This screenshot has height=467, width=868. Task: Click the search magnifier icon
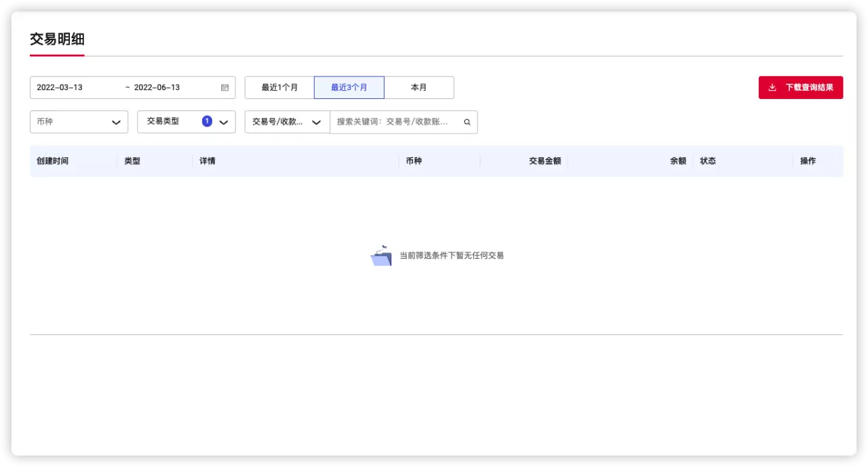pyautogui.click(x=467, y=122)
